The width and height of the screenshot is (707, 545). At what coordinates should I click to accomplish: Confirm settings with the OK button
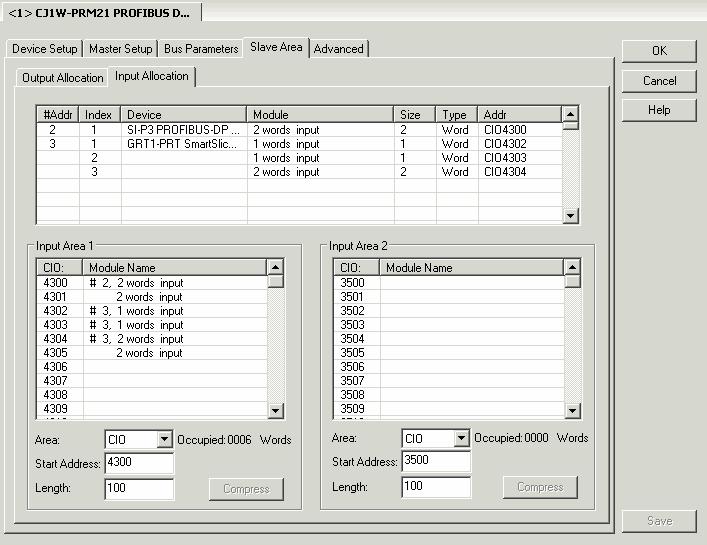659,51
